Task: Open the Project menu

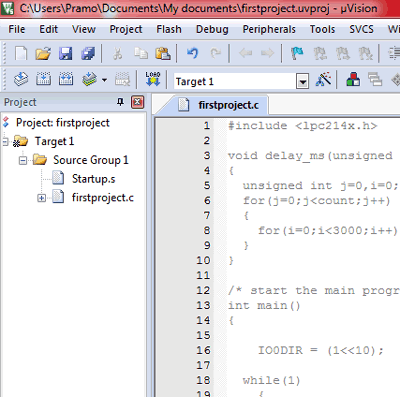Action: pos(126,29)
